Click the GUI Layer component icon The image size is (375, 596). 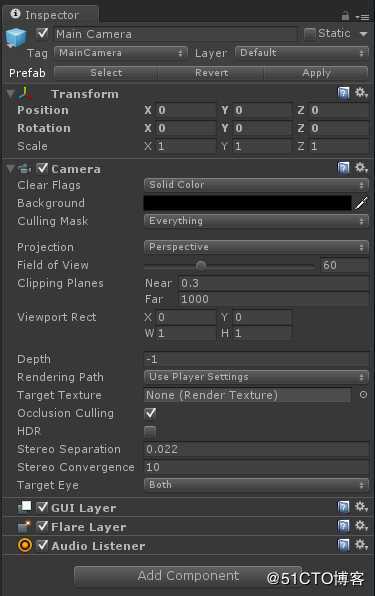(25, 507)
